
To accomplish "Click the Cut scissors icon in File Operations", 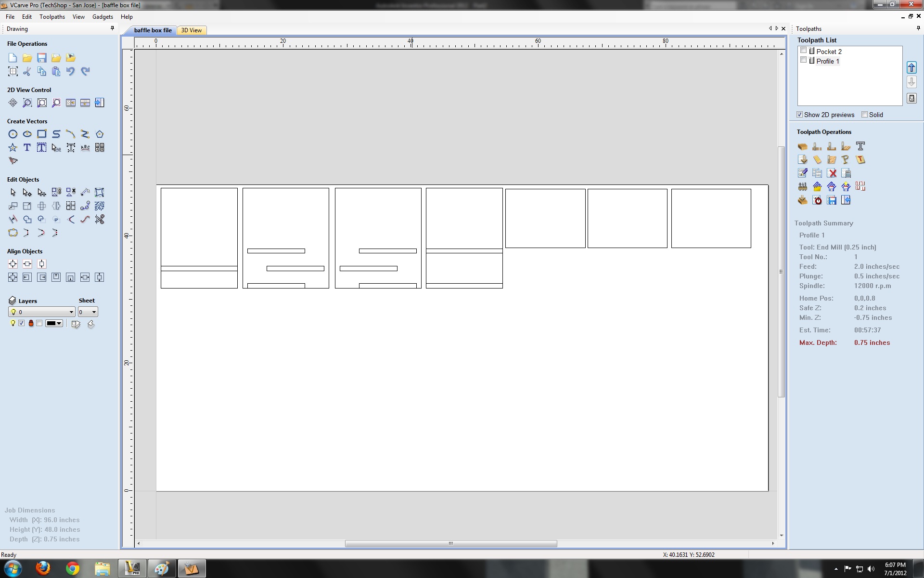I will coord(27,71).
